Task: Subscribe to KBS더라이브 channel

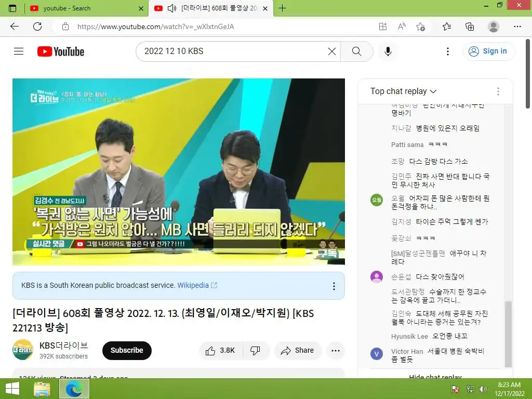Action: click(x=127, y=351)
